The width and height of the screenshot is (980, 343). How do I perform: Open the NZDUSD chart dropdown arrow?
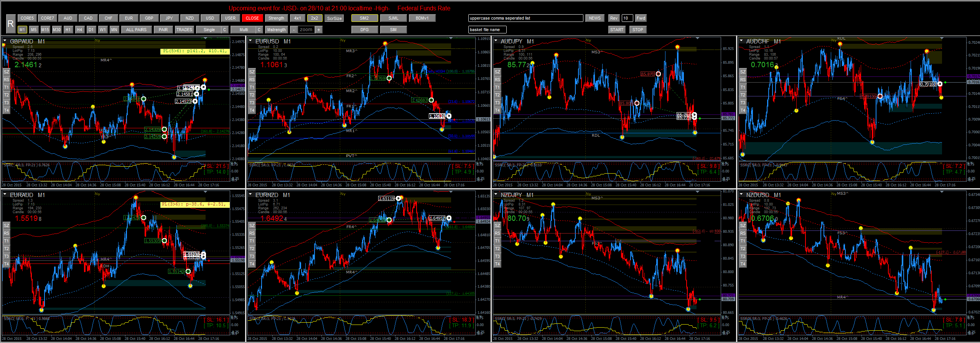(741, 194)
